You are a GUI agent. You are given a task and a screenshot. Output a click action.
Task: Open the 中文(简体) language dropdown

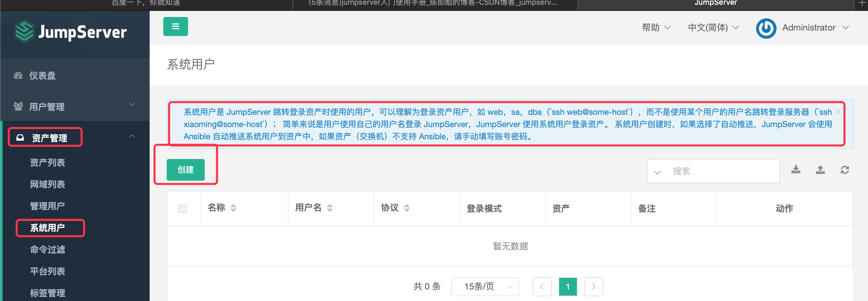(713, 28)
